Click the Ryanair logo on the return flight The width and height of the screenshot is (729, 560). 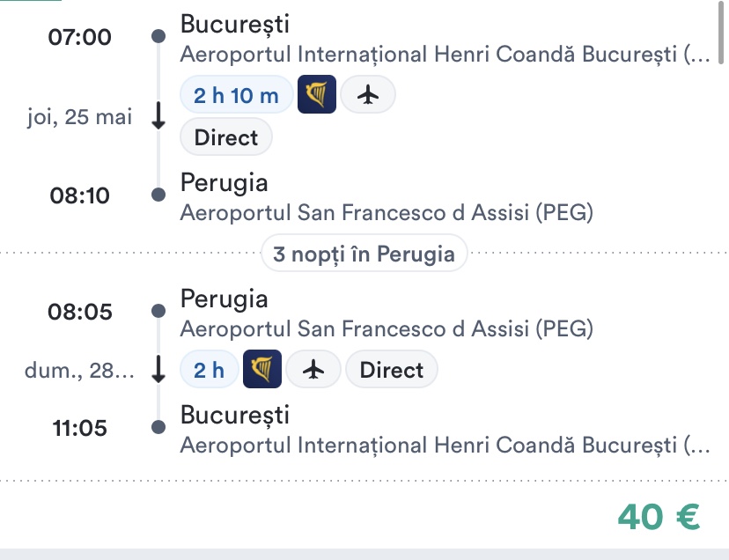coord(262,371)
